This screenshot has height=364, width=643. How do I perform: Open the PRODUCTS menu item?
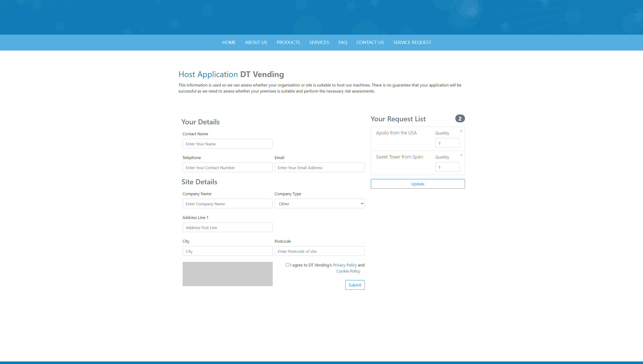click(288, 42)
